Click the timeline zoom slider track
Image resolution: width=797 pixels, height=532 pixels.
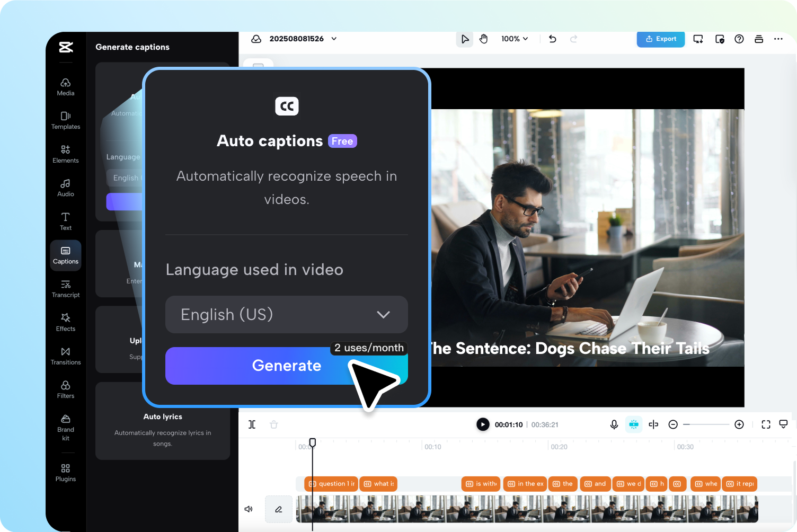click(x=706, y=424)
